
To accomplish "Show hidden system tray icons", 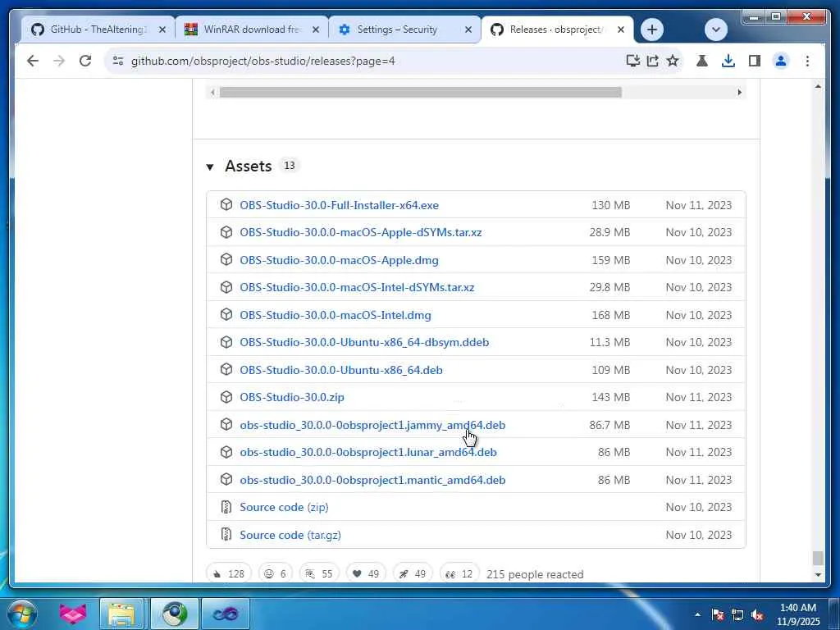I will (x=697, y=614).
